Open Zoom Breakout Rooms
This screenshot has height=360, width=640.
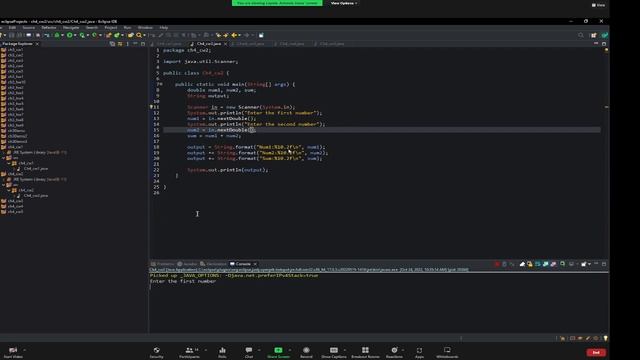coord(365,352)
